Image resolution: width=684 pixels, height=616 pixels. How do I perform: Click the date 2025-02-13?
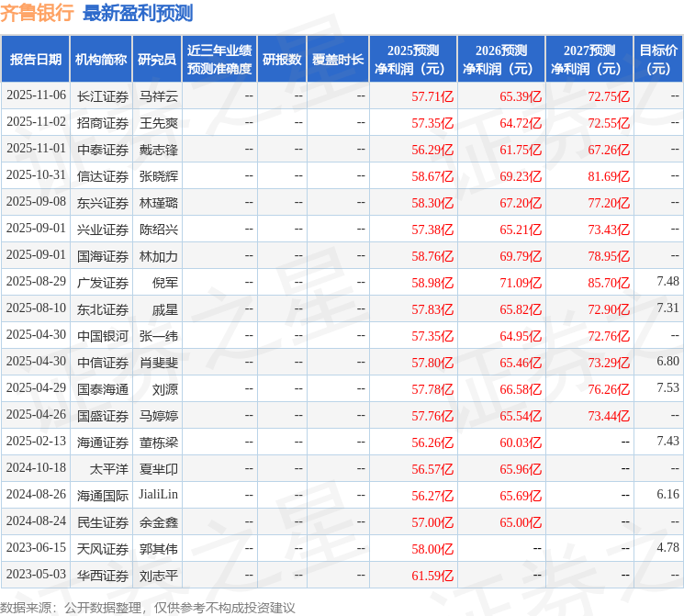(36, 441)
